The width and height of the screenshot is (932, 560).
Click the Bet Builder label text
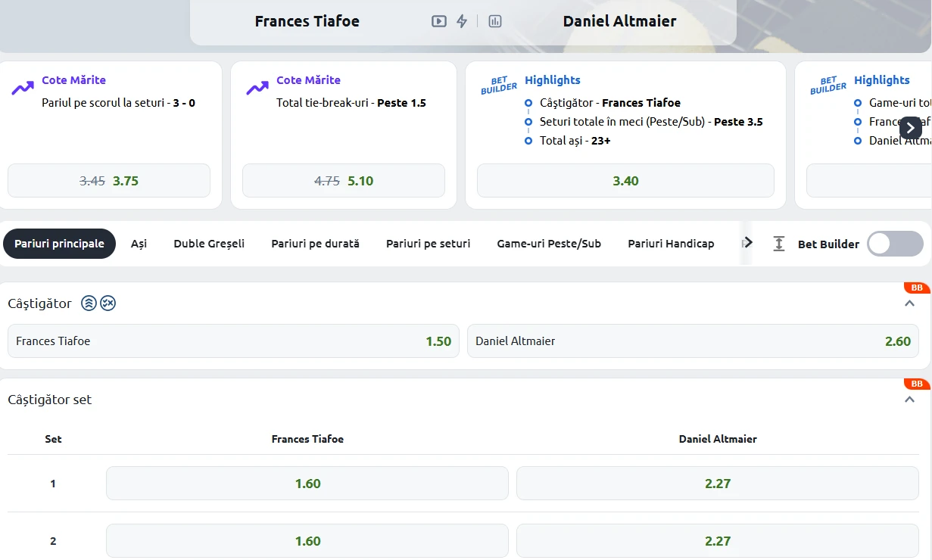pyautogui.click(x=828, y=244)
